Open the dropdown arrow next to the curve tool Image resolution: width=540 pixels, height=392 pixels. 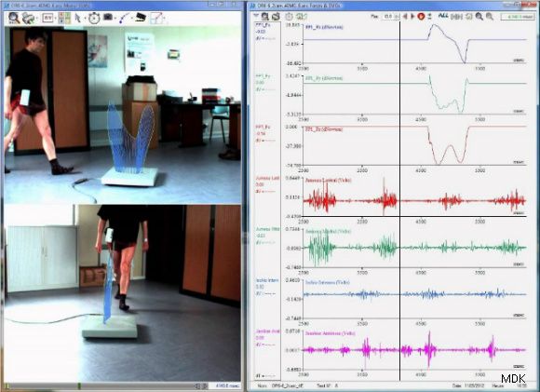(132, 18)
